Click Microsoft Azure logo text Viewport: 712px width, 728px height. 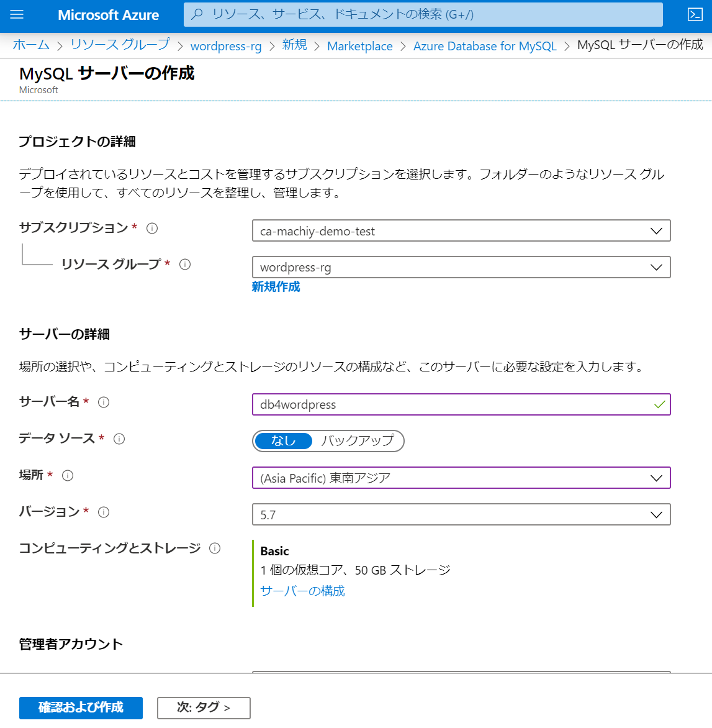click(x=108, y=15)
